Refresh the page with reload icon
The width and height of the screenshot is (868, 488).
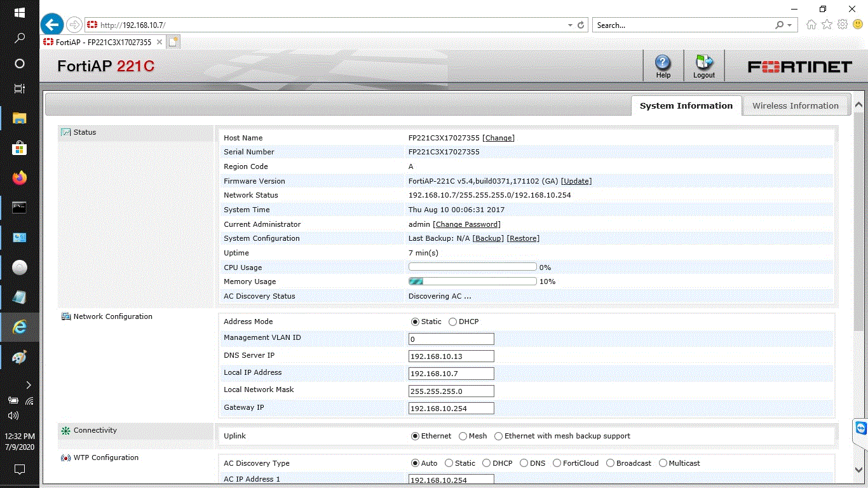[580, 25]
